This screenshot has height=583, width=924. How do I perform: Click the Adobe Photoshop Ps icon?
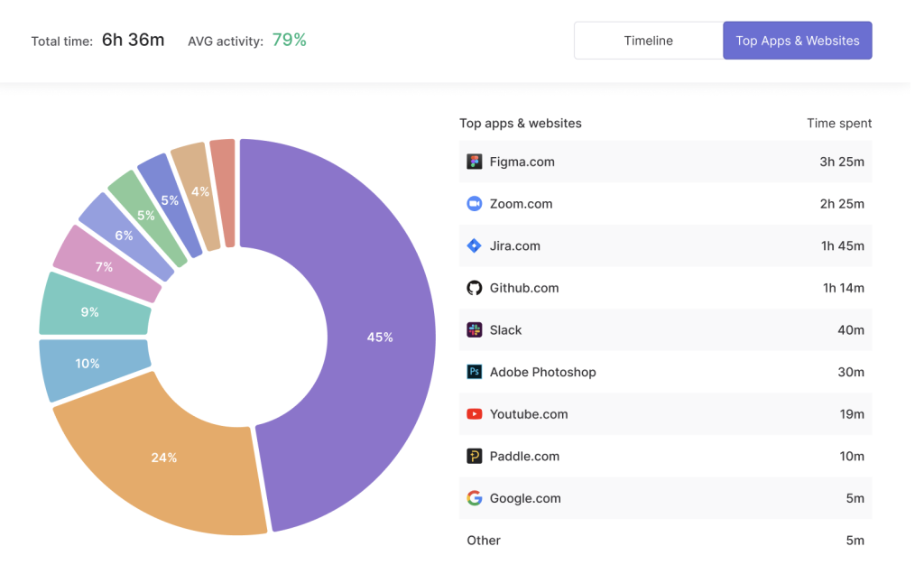tap(475, 372)
